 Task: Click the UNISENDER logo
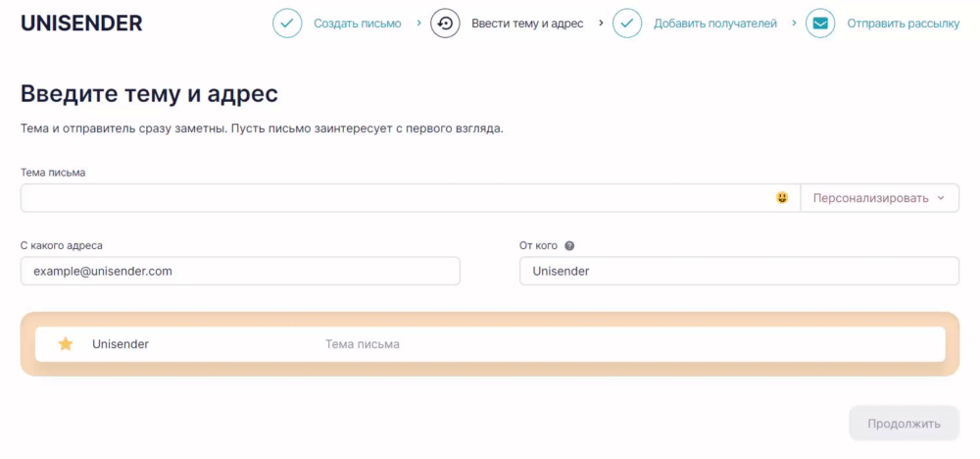point(81,24)
